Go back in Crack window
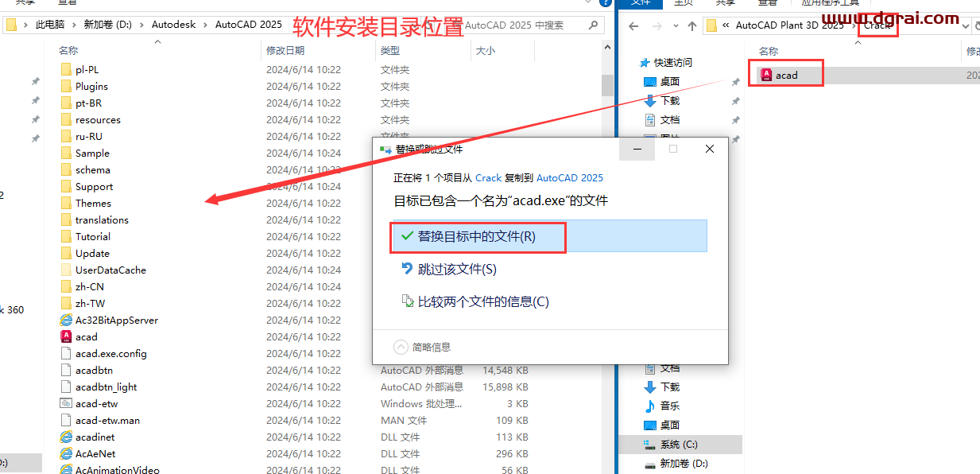Screen dimensions: 980x474 [633, 26]
